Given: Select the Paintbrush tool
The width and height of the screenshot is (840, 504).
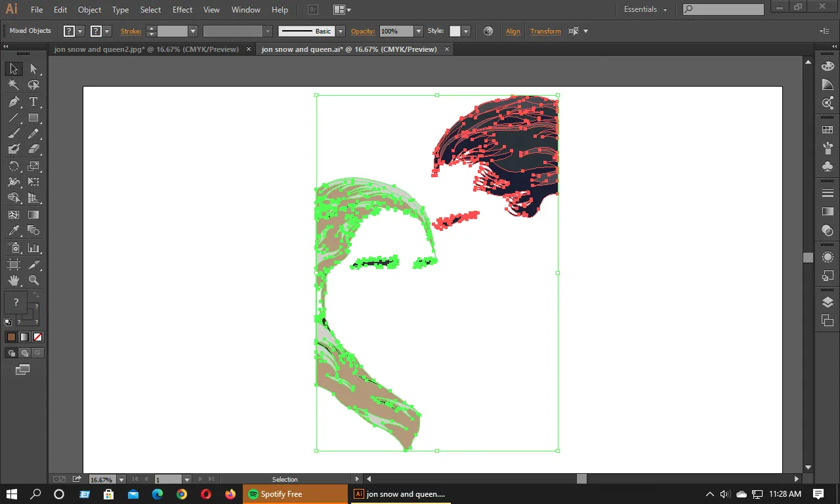Looking at the screenshot, I should point(13,134).
